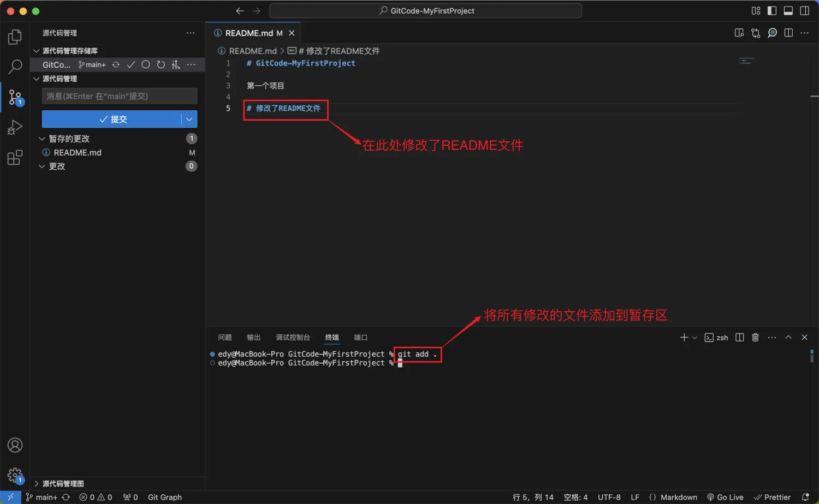Click Go Live in status bar
Screen dimensions: 819x504
[x=725, y=497]
